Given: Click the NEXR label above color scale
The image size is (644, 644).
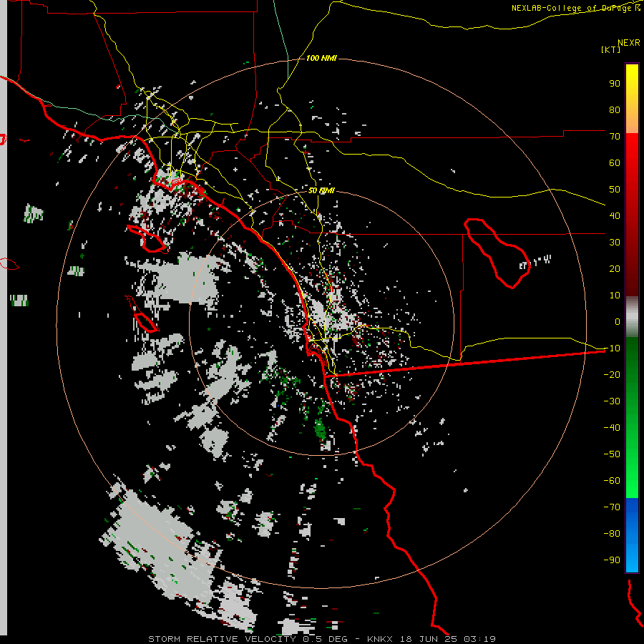Looking at the screenshot, I should (x=629, y=43).
